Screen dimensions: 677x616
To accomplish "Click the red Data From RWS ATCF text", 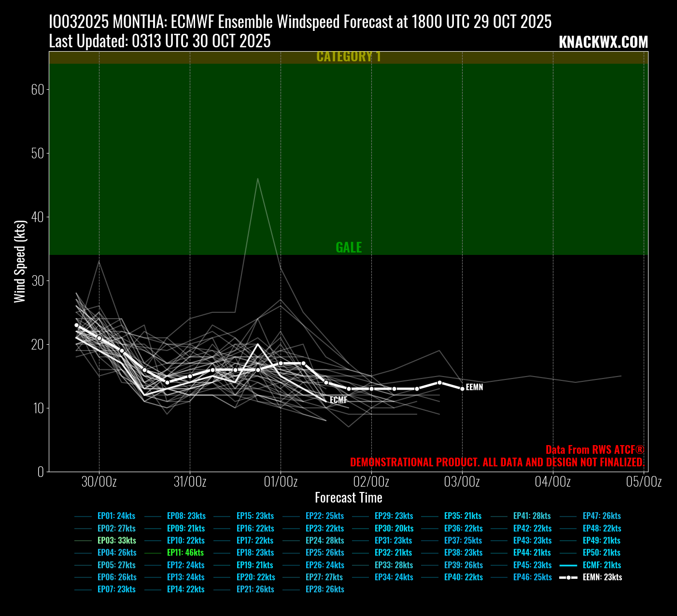I will click(595, 450).
